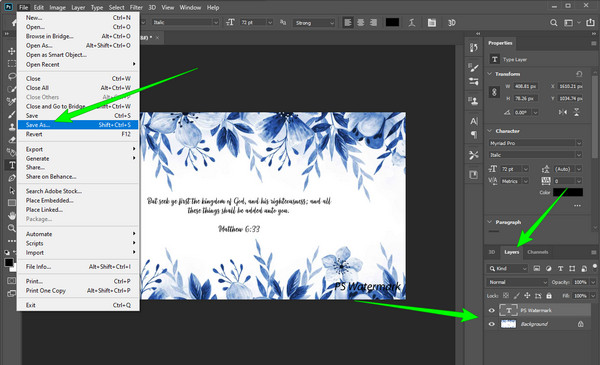Open the Export submenu

tap(78, 149)
